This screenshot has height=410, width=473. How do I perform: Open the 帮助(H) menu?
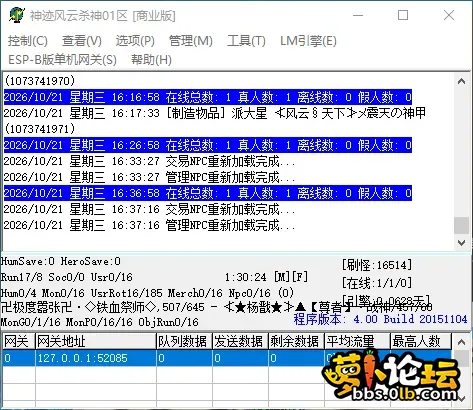(x=151, y=60)
